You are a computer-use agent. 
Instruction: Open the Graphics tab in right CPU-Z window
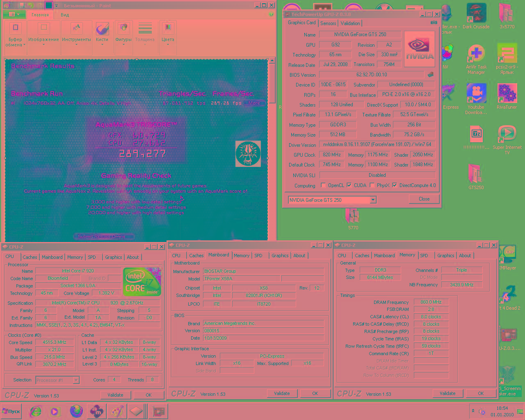[446, 256]
